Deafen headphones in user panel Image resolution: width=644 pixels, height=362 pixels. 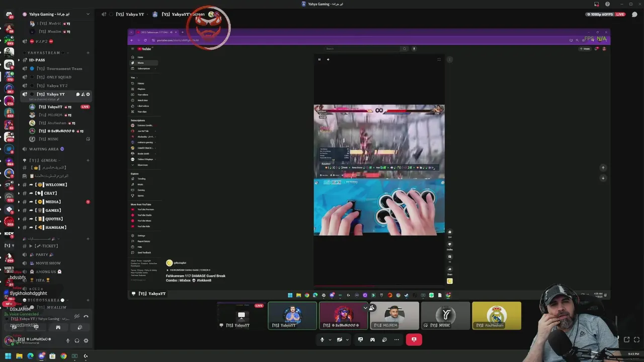(77, 340)
